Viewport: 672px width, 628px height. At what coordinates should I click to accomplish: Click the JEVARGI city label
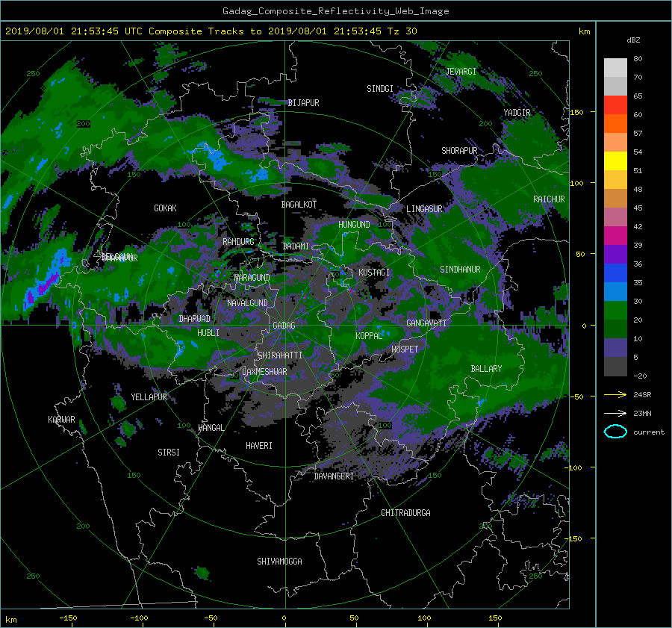pos(461,72)
